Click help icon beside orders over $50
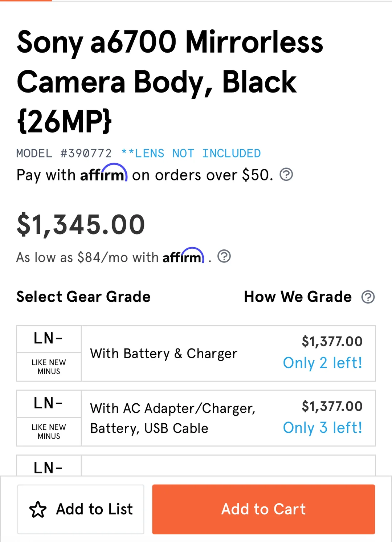 pos(286,175)
